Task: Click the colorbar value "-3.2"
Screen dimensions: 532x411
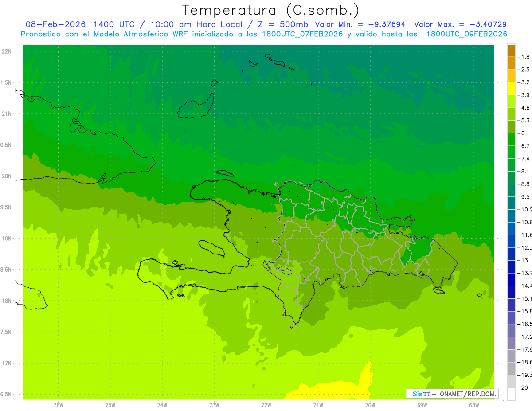Action: pyautogui.click(x=524, y=82)
